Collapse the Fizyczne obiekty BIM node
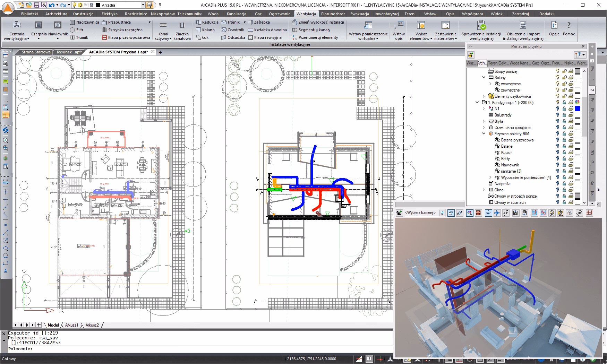607x364 pixels. (484, 134)
